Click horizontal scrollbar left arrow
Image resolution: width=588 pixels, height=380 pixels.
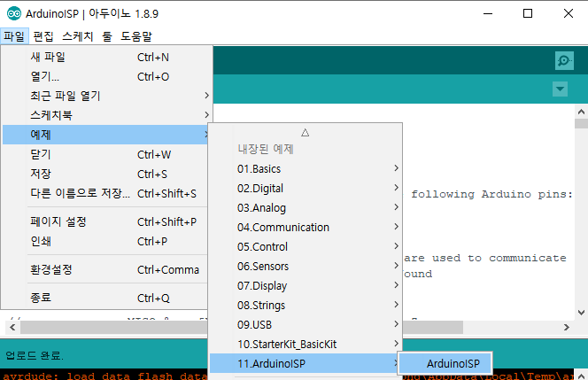tap(12, 328)
